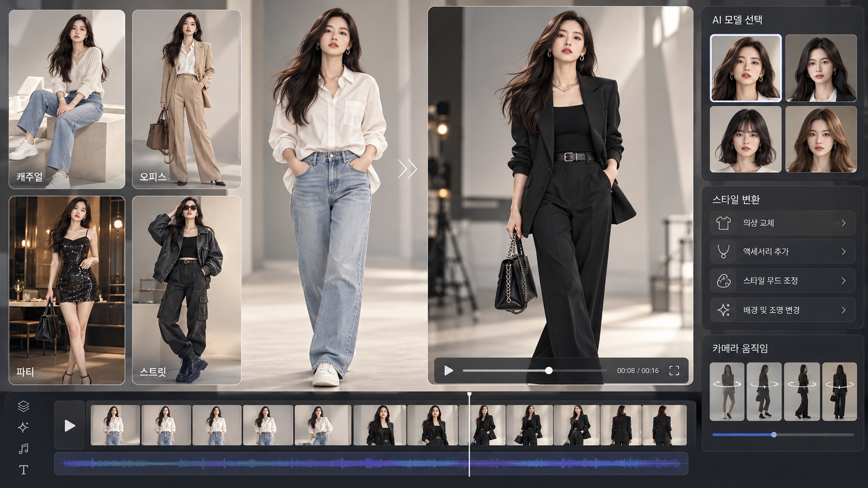Choose the AI model with light brown hair
The height and width of the screenshot is (488, 868).
pos(821,139)
